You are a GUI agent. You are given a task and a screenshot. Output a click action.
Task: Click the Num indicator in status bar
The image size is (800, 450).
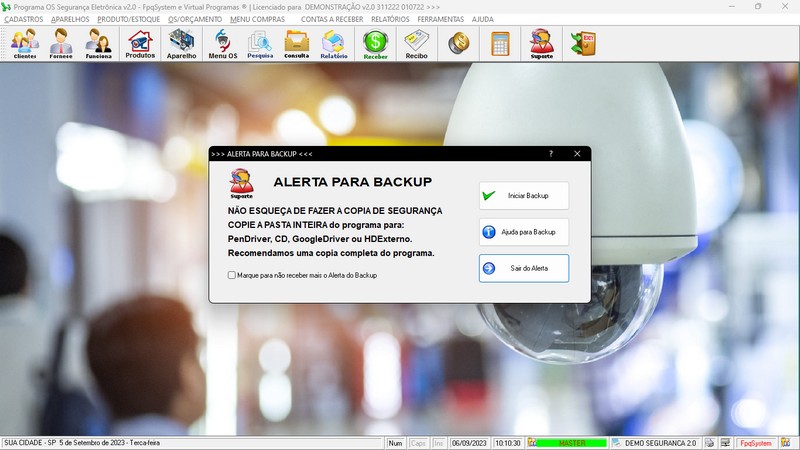point(395,443)
